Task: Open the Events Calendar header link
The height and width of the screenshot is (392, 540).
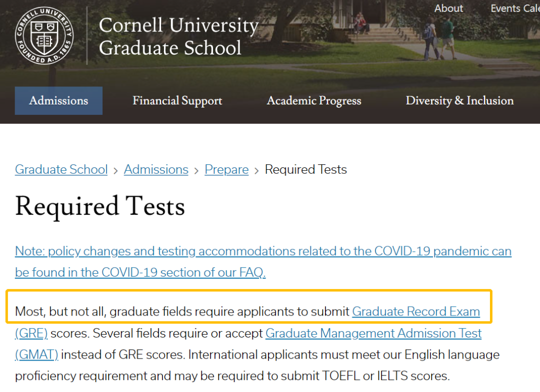Action: [514, 8]
